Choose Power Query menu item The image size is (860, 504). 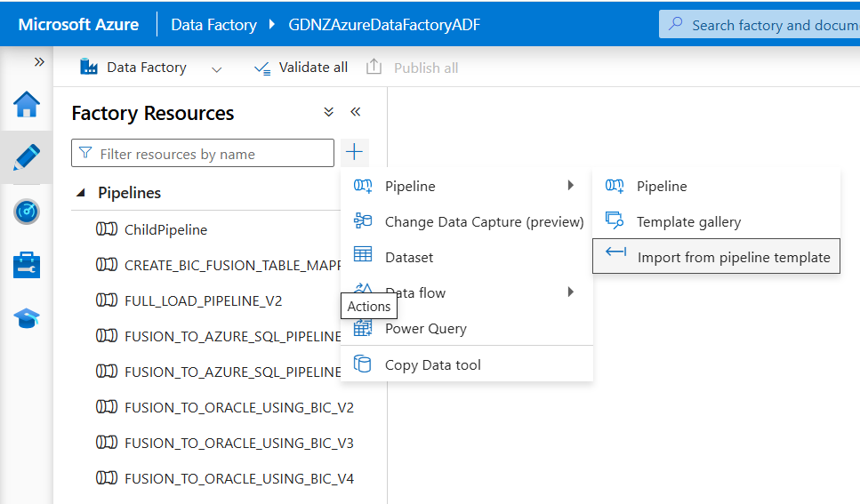point(466,329)
